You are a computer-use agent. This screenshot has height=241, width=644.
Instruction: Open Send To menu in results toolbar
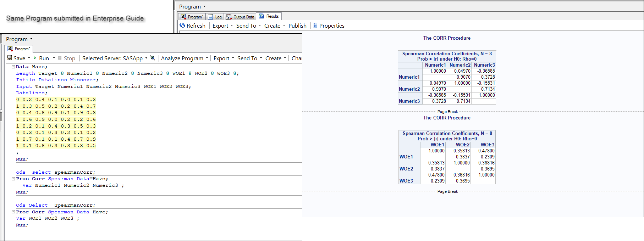pos(248,26)
